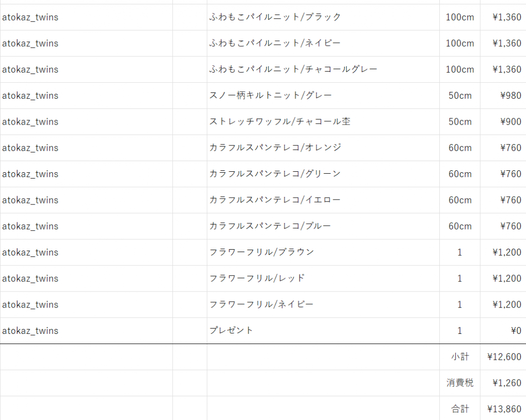This screenshot has width=526, height=420.
Task: Click the ふわもこパイルニット/チャコールグレー product cell
Action: pos(293,70)
